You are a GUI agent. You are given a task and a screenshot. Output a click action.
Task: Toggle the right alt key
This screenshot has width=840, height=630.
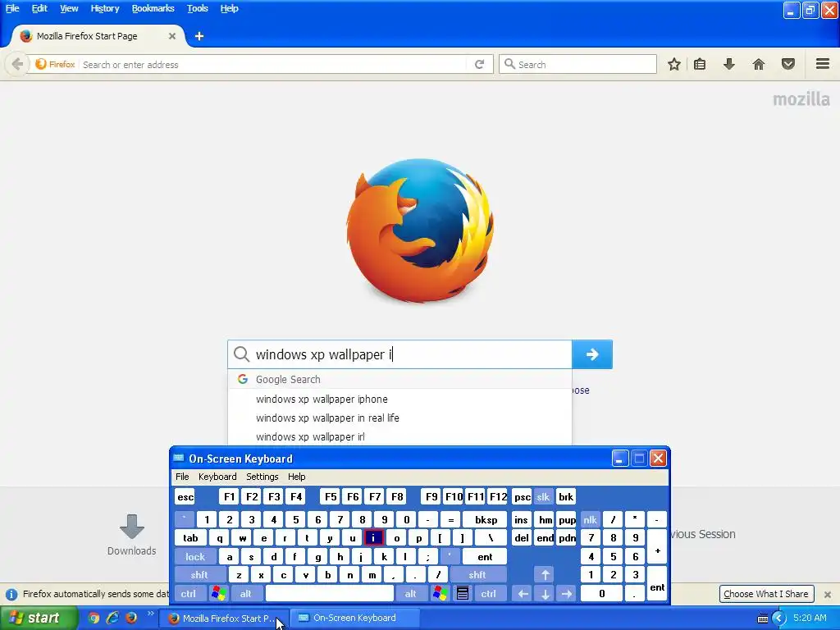(411, 594)
